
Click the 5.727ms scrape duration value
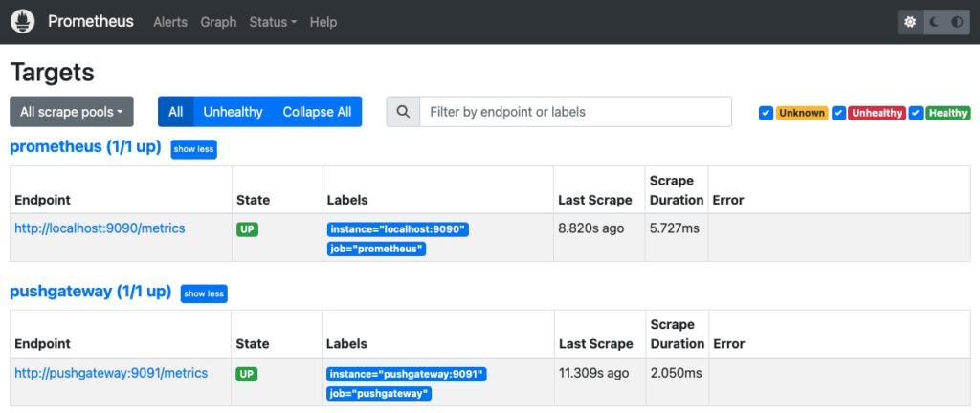675,228
